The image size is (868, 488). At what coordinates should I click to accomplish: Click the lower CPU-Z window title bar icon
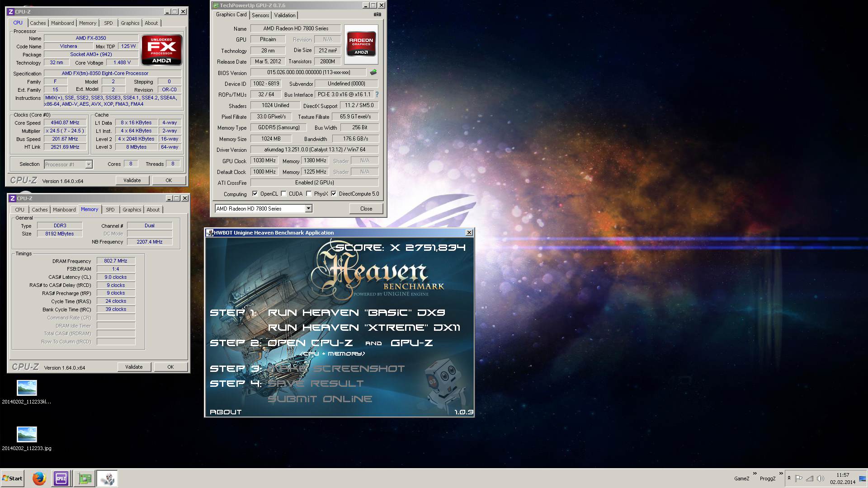pos(13,198)
